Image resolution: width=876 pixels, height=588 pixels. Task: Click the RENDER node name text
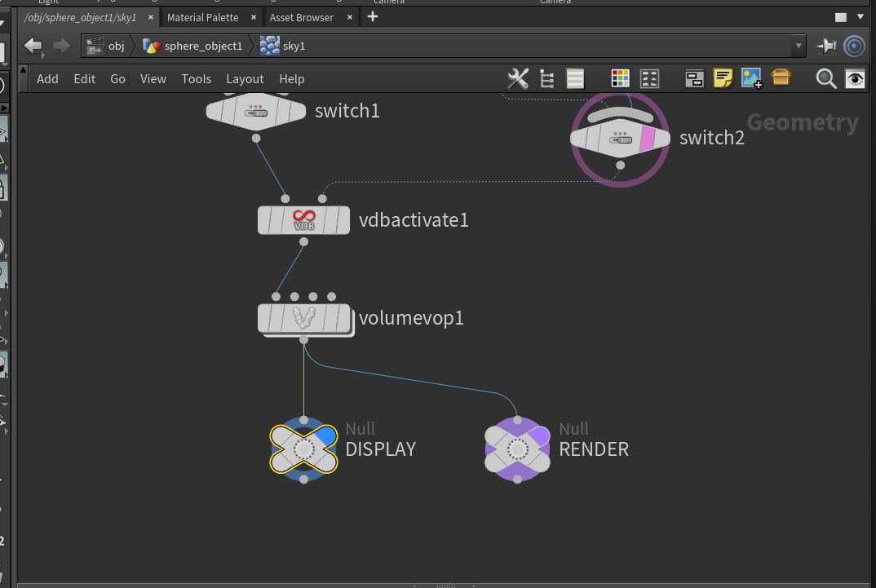(x=594, y=449)
